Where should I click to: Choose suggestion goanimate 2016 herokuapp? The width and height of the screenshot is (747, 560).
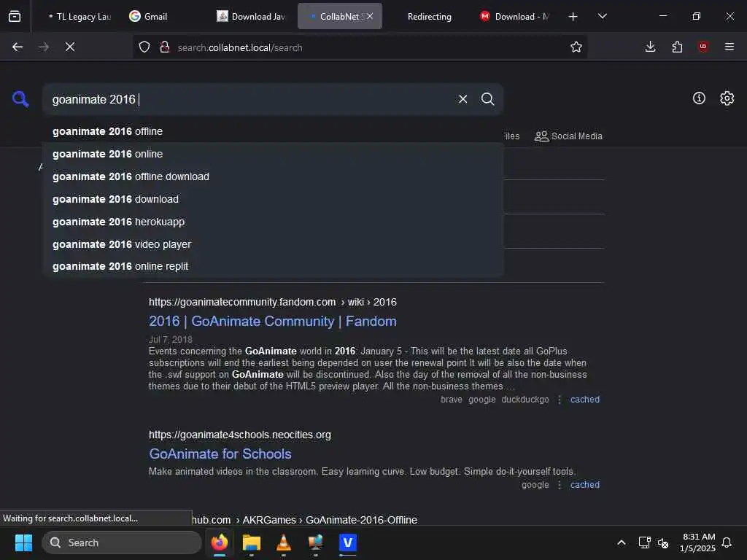click(273, 222)
